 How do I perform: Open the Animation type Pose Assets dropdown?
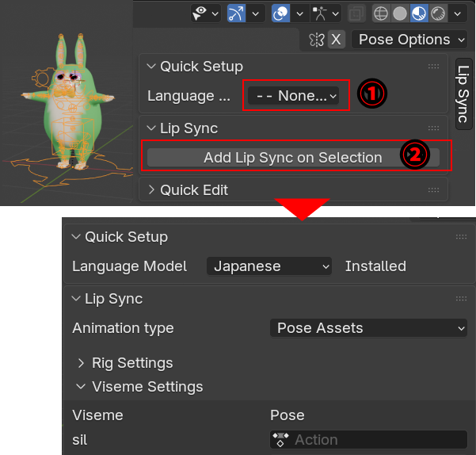click(x=368, y=328)
